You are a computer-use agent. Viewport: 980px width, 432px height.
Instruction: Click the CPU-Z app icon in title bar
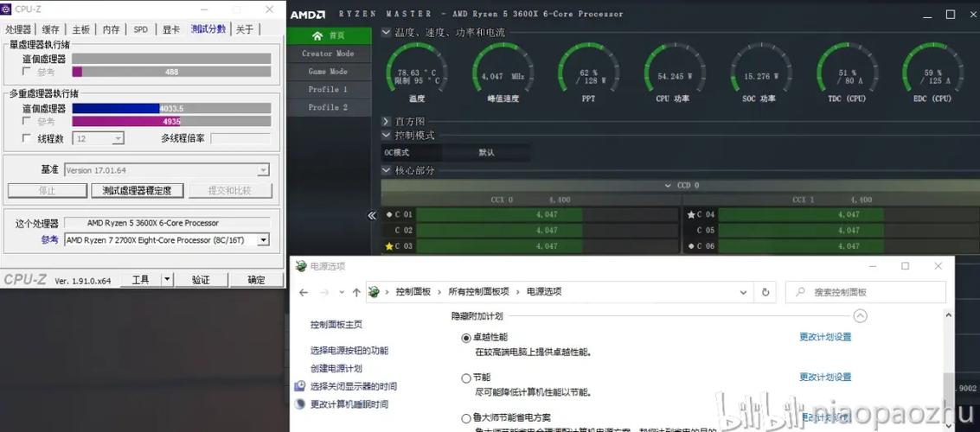[x=6, y=9]
